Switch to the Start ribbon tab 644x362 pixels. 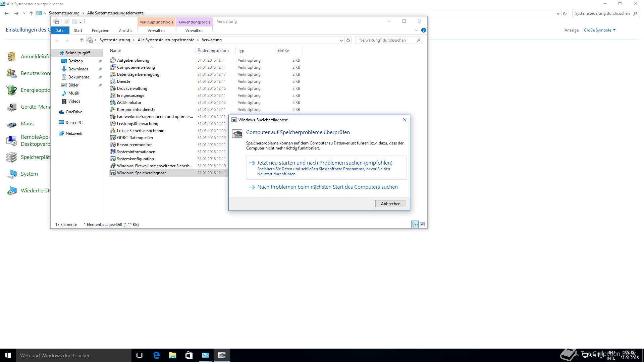78,31
